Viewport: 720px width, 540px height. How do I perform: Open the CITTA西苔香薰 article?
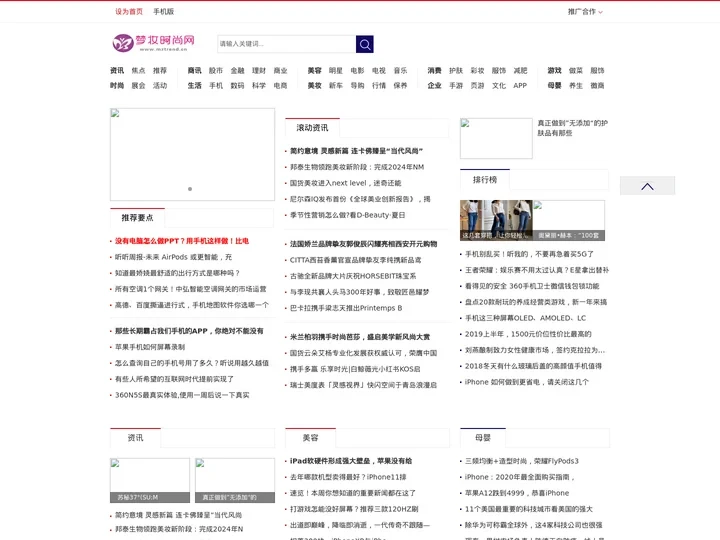[x=355, y=260]
